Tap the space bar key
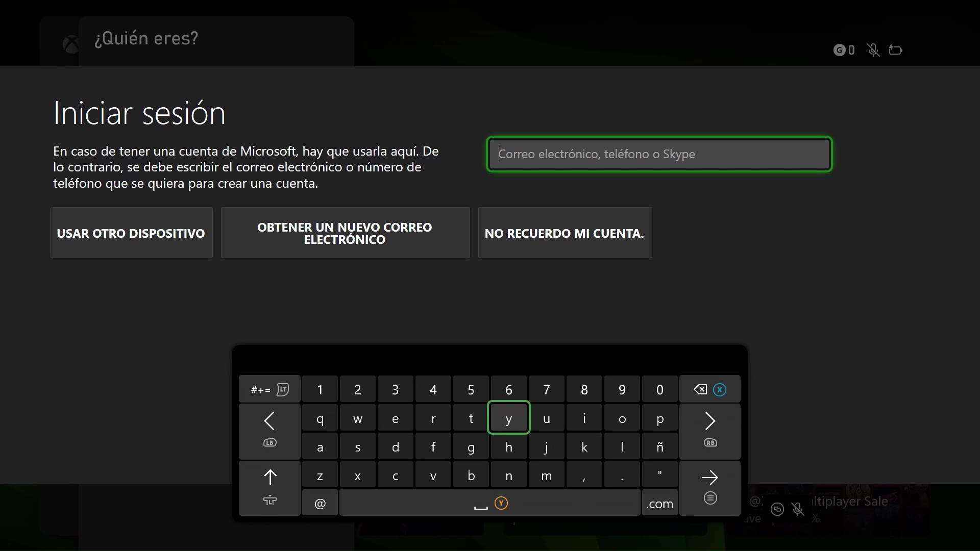Viewport: 980px width, 551px height. [x=490, y=503]
